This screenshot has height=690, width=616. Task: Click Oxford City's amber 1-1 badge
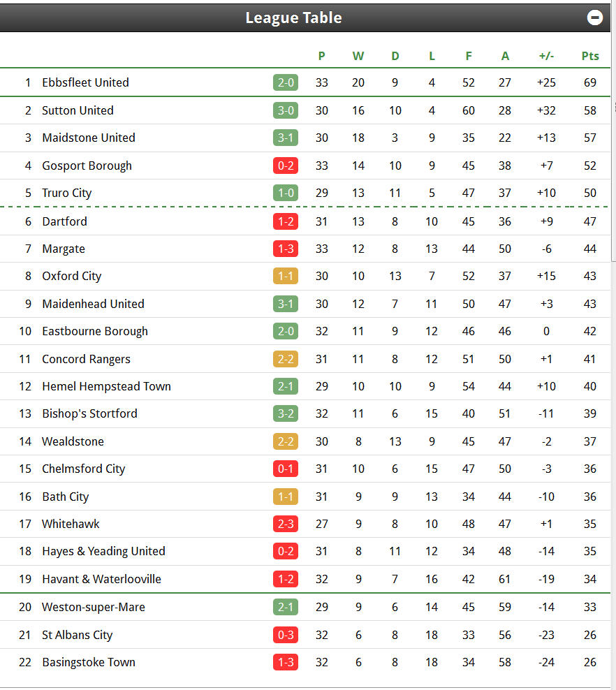[286, 277]
